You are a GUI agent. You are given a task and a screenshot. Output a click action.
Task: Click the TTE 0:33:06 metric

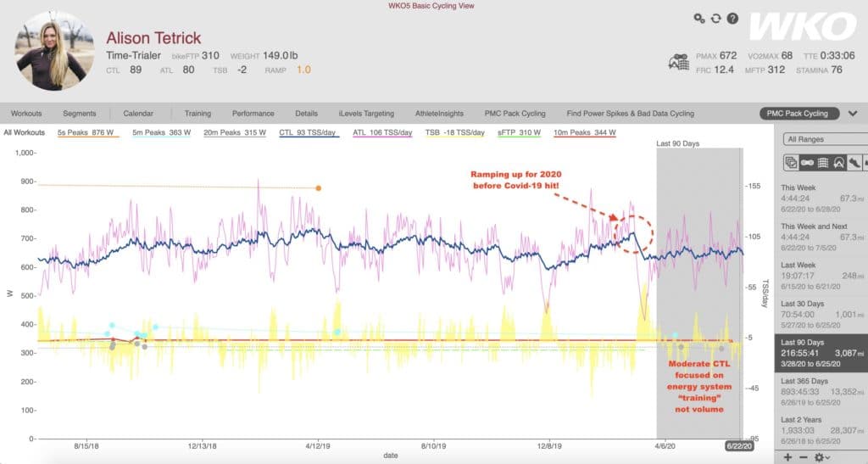pos(829,56)
